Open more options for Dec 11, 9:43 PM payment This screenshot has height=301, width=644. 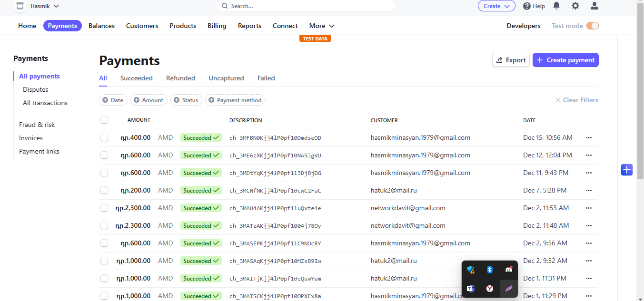(589, 173)
